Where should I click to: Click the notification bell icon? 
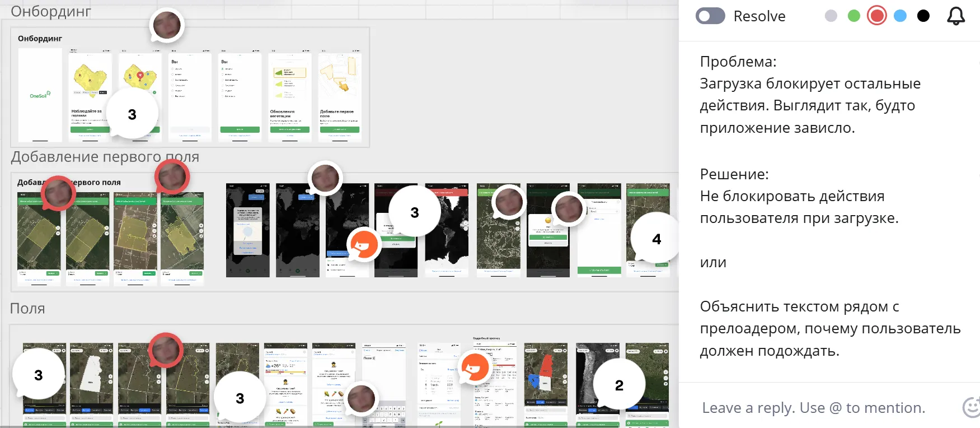(x=956, y=16)
